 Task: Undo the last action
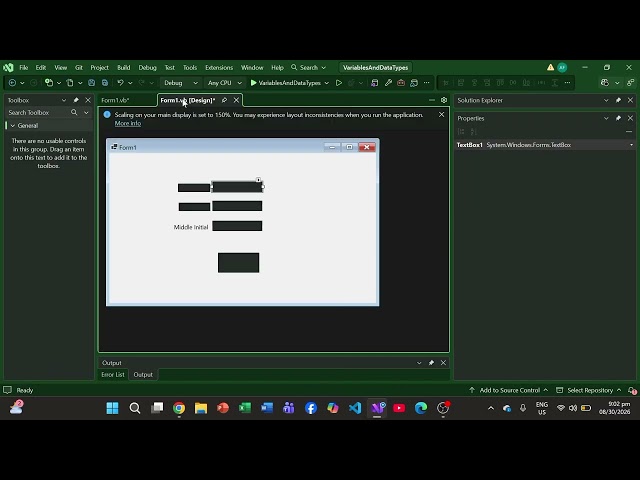(x=120, y=83)
